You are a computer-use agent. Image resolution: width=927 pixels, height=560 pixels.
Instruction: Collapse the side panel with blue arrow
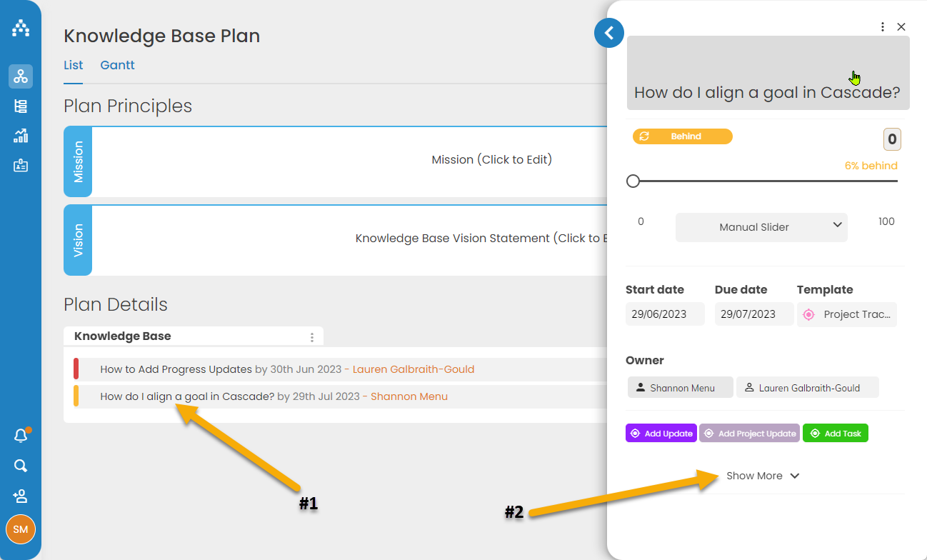[x=609, y=33]
